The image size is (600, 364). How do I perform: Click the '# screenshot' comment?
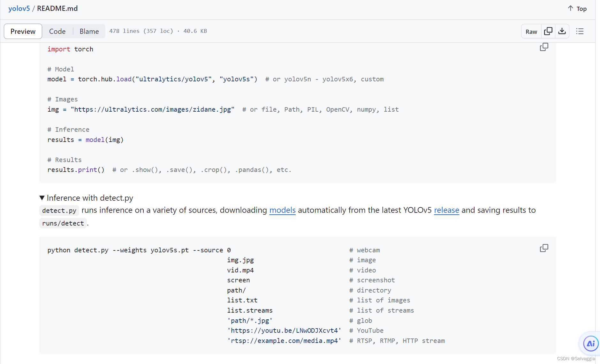click(372, 280)
